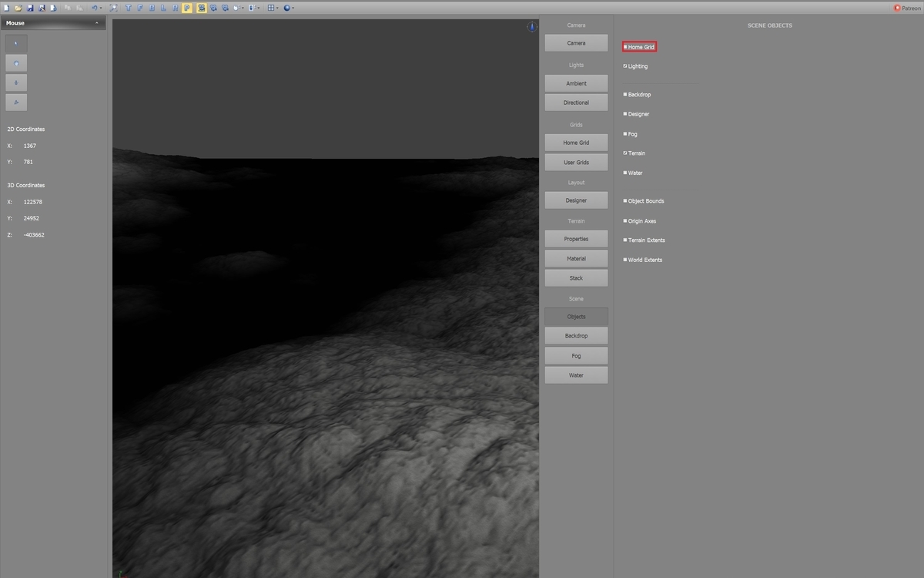924x578 pixels.
Task: Click the Backdrop button under Scene
Action: pos(576,336)
